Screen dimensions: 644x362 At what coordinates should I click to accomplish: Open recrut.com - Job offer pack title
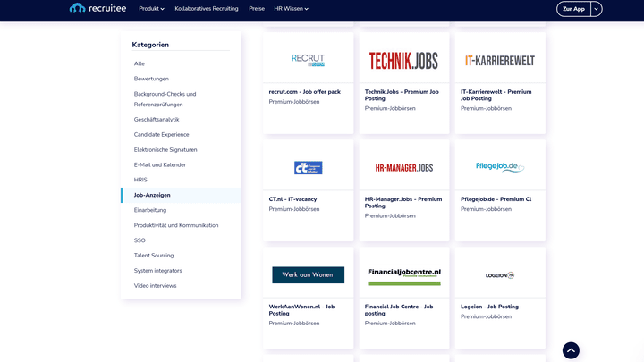click(x=305, y=92)
